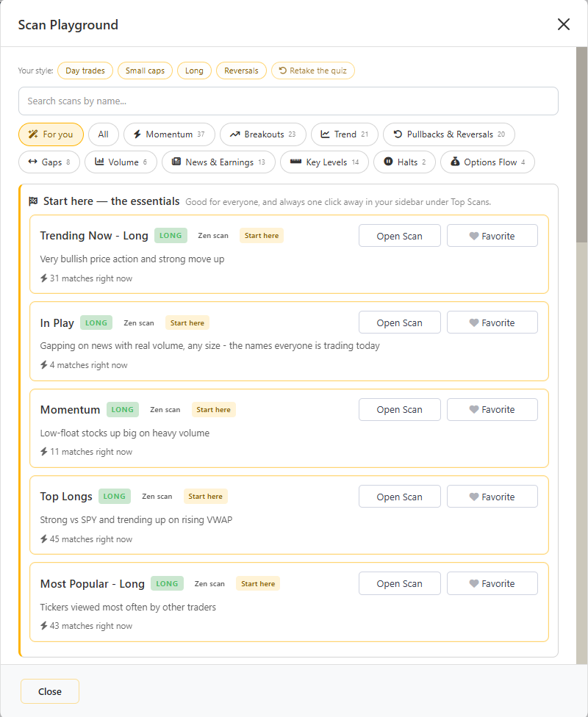Filter by Gaps category
Screen dimensions: 588x717
pyautogui.click(x=49, y=162)
